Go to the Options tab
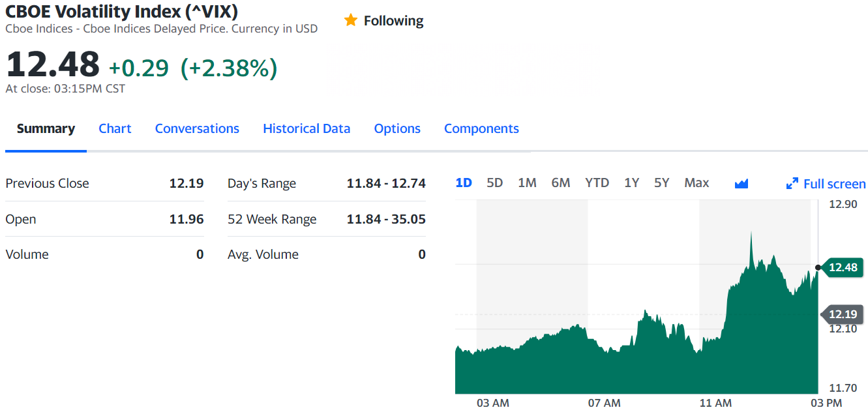This screenshot has width=868, height=412. [397, 128]
